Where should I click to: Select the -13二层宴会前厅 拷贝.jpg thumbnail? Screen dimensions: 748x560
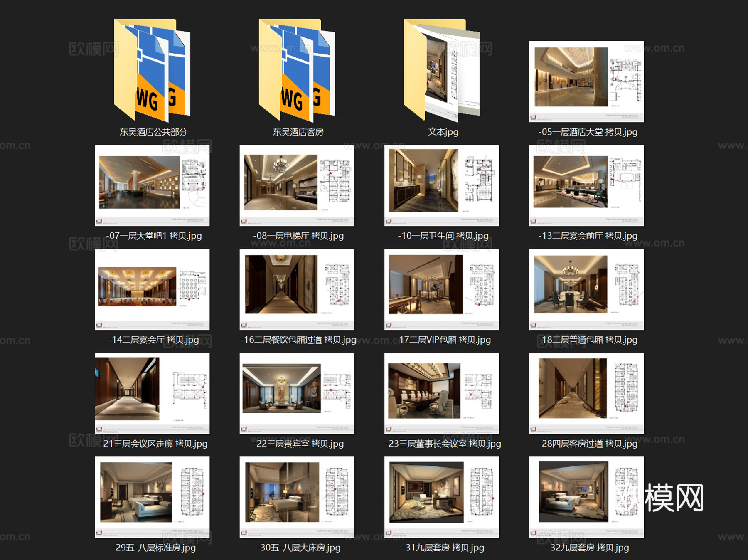(586, 185)
